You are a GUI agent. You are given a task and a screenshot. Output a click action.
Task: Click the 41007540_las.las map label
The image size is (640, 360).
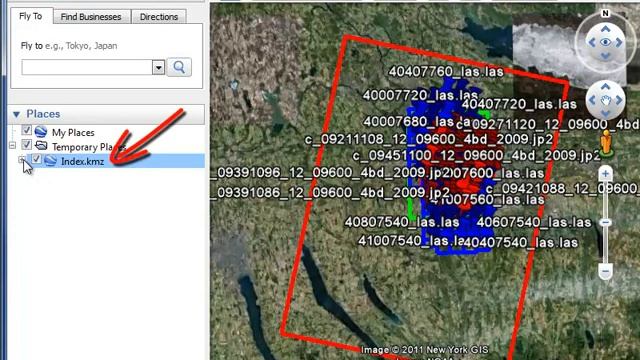(411, 241)
